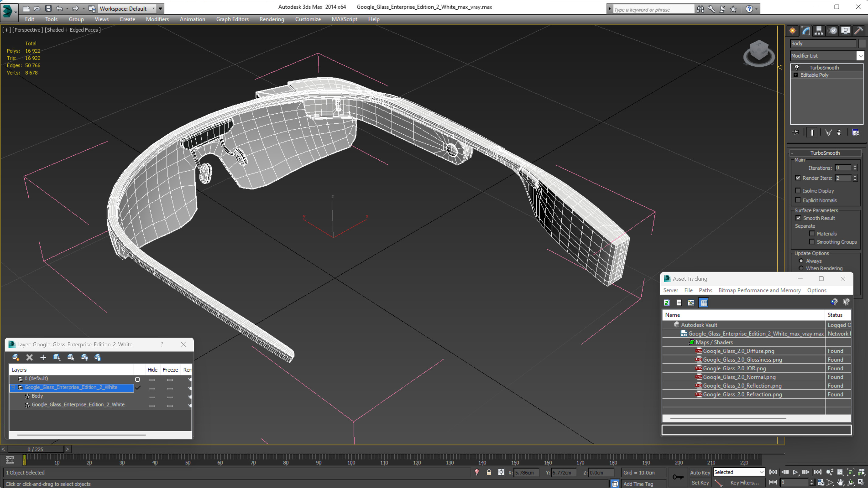This screenshot has height=488, width=868.
Task: Open Key Filters dialog button
Action: 744,483
